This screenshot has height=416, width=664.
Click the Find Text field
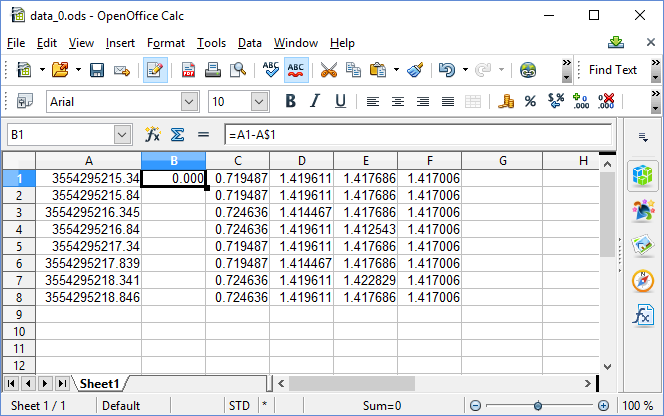pos(612,70)
